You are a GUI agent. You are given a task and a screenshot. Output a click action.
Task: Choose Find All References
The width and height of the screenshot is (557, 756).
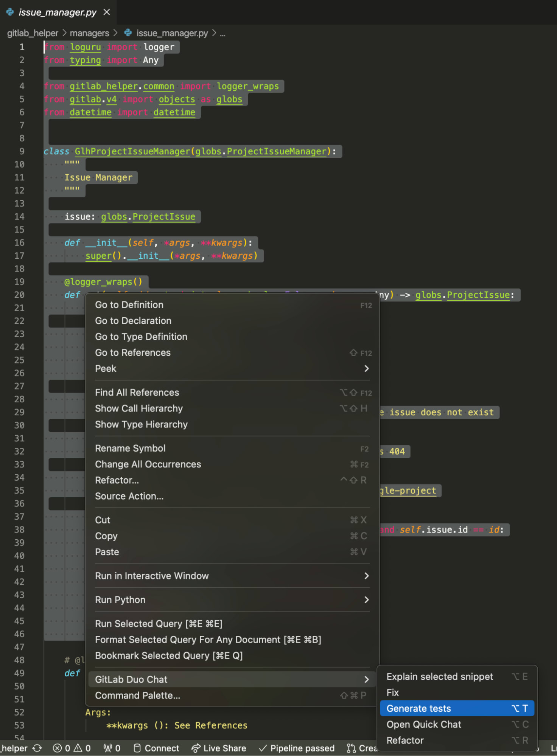(x=232, y=393)
